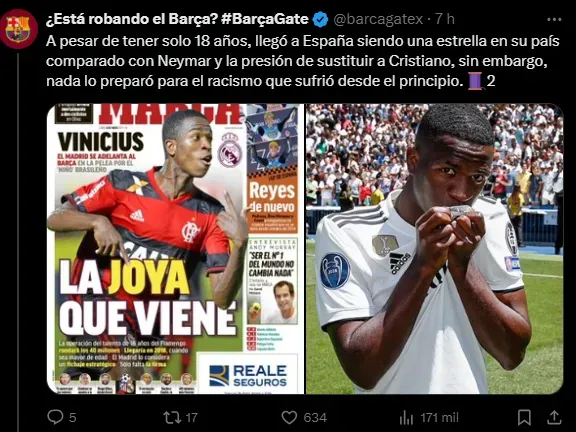576x432 pixels.
Task: Click the 171 mil views count
Action: (439, 418)
